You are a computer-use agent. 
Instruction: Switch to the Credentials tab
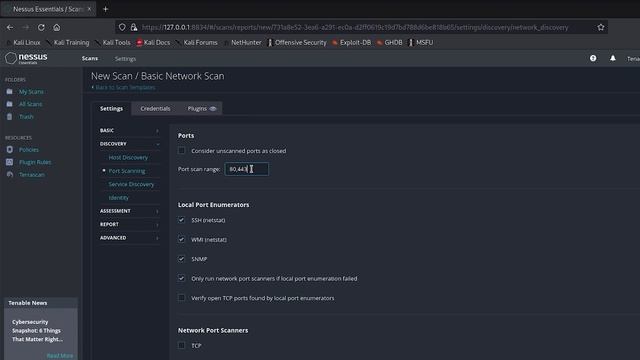155,109
